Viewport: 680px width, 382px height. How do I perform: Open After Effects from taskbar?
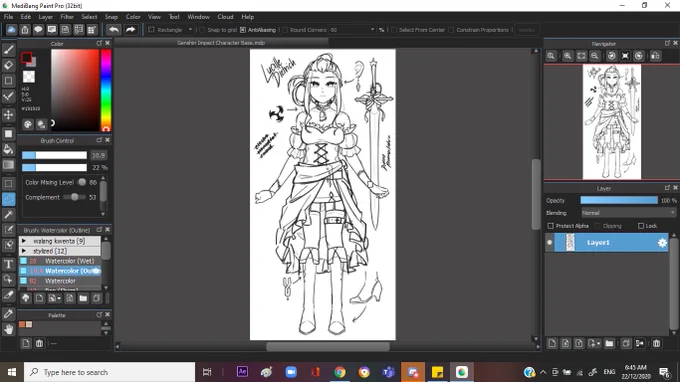242,372
